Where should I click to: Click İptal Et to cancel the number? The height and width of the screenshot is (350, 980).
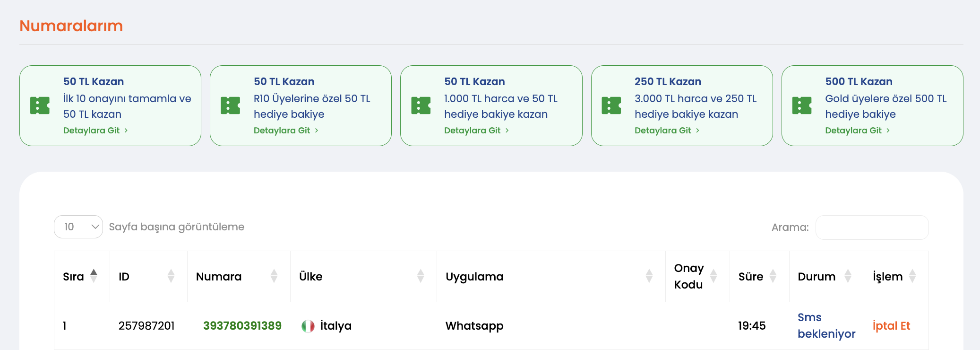point(891,326)
